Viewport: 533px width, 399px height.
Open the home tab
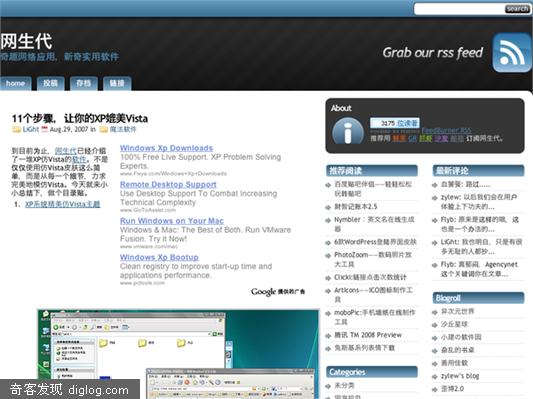pos(15,83)
